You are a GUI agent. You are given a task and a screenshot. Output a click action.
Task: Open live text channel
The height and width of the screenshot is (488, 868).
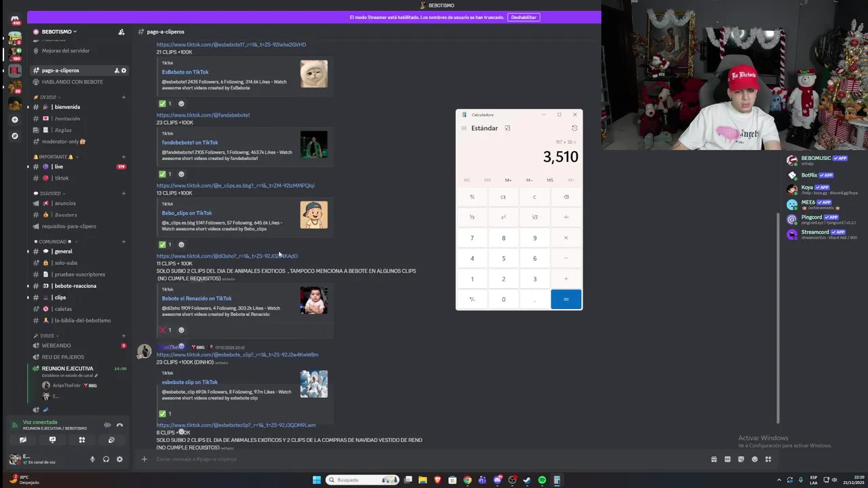point(79,167)
